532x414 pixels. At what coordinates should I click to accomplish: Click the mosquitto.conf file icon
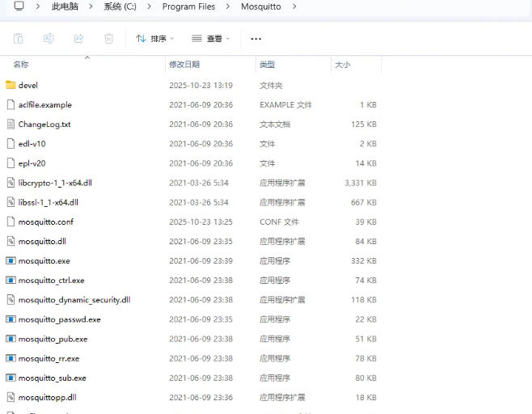click(11, 222)
